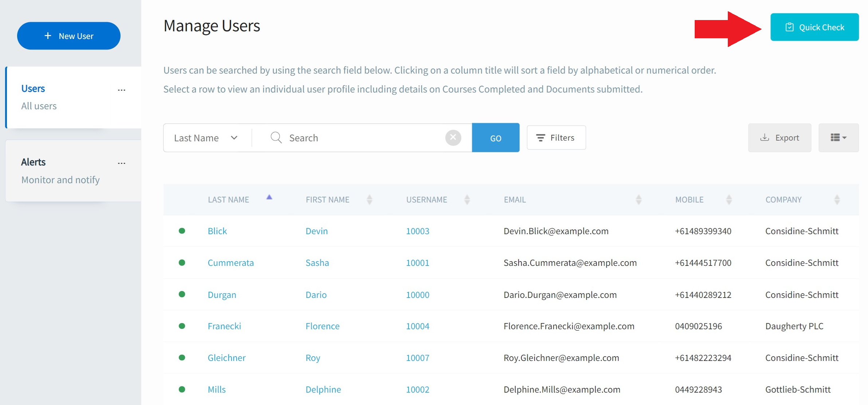Select email Florence.Franecki@example.com
The image size is (868, 405).
coord(569,326)
